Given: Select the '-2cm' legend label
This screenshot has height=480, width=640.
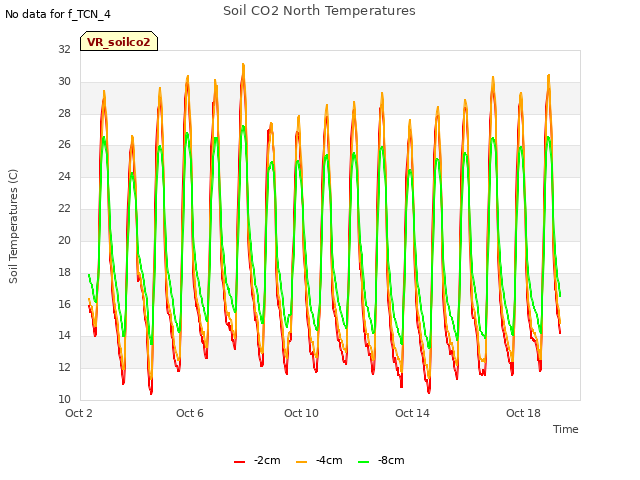Looking at the screenshot, I should tap(267, 460).
